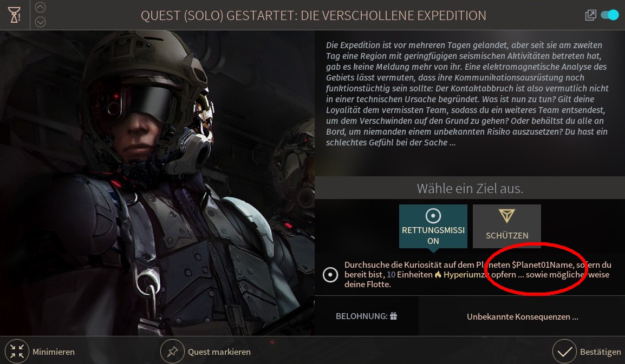Click the $Planet01Name placeholder text
625x364 pixels.
(x=542, y=264)
